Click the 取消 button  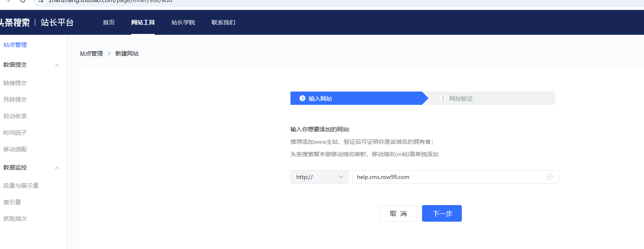coord(398,213)
